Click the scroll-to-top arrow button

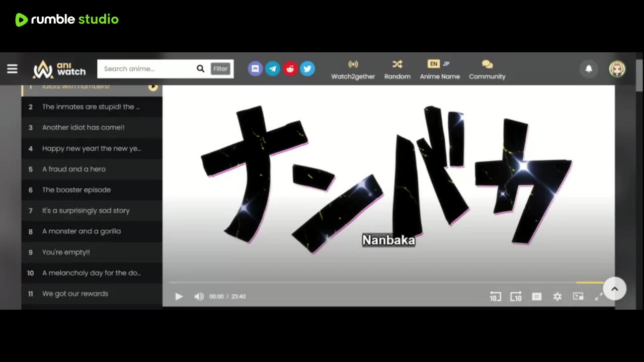pyautogui.click(x=614, y=289)
